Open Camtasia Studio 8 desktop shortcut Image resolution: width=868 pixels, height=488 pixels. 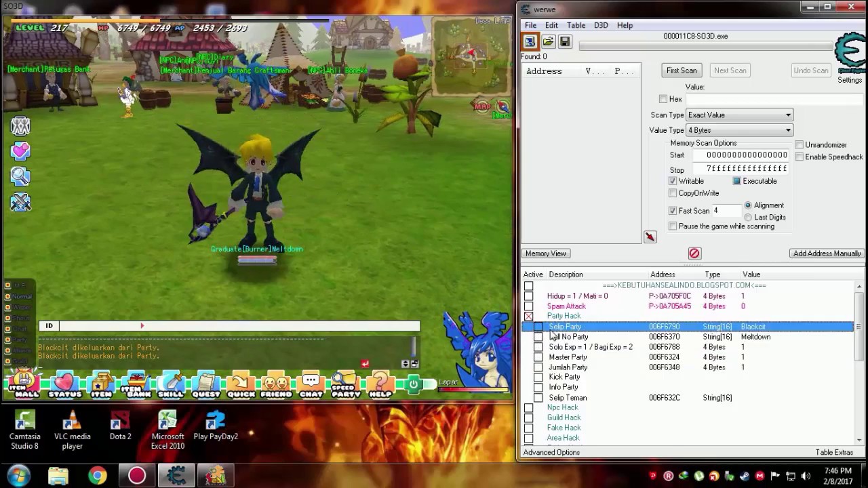tap(24, 430)
